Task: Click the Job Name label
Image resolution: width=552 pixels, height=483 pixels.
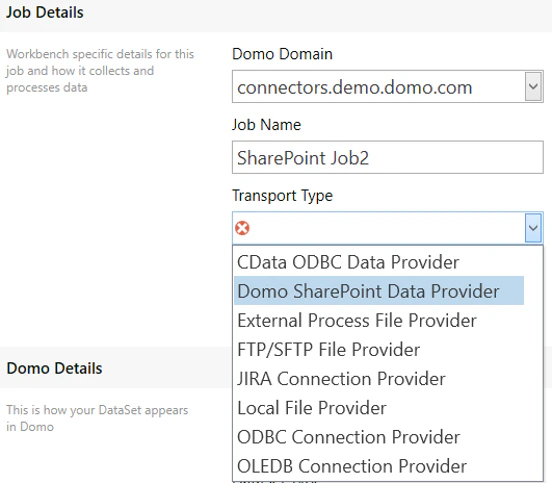Action: [266, 125]
